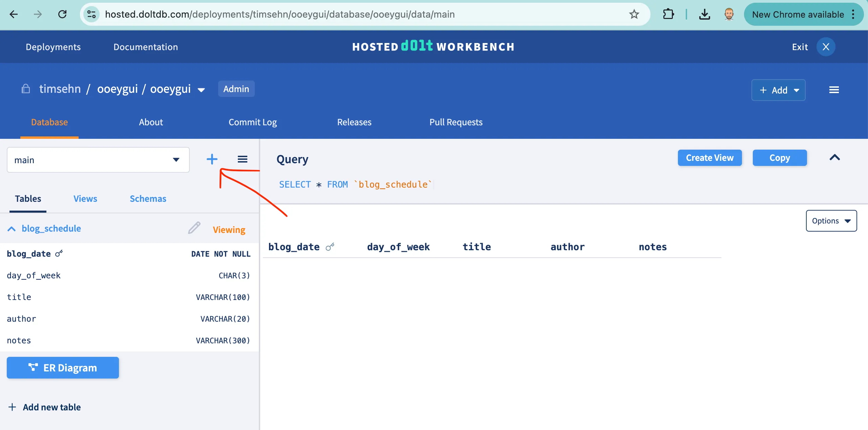
Task: Click the browser downloads icon
Action: (x=705, y=14)
